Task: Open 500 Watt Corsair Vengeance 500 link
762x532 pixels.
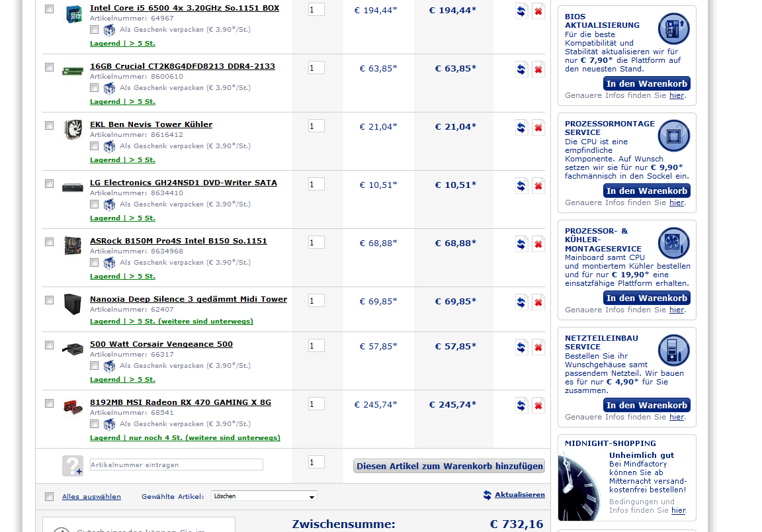Action: 161,344
